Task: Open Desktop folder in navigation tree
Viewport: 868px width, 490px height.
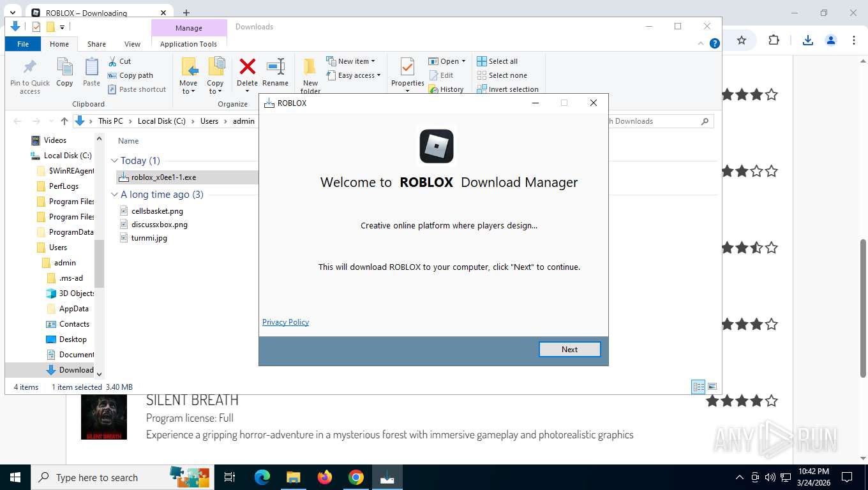Action: pos(73,339)
